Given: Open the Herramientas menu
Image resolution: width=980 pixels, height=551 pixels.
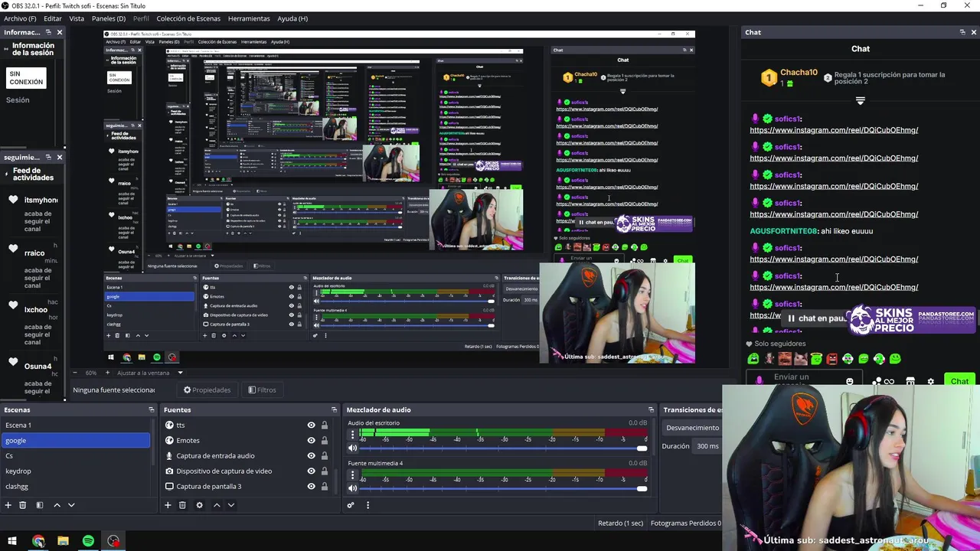Looking at the screenshot, I should pyautogui.click(x=249, y=18).
